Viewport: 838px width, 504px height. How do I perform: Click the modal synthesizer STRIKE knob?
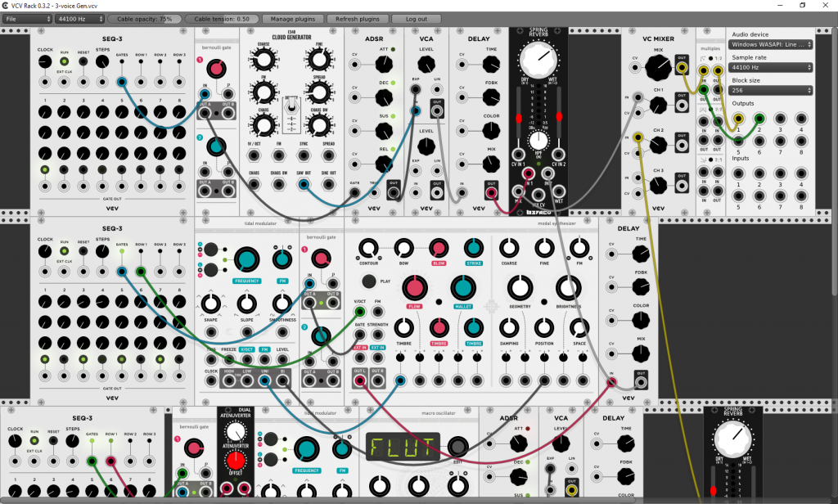point(474,249)
